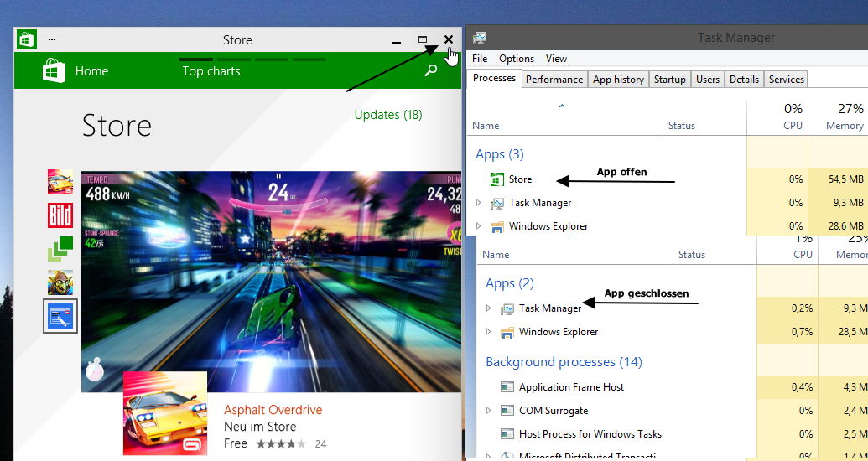Image resolution: width=868 pixels, height=461 pixels.
Task: Click the four-star rating of Asphalt Overdrive
Action: click(281, 444)
